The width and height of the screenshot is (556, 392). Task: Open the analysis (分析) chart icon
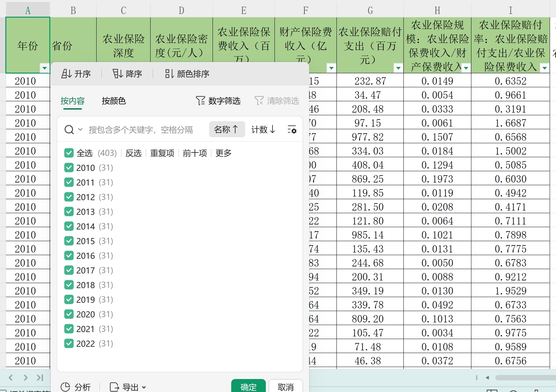point(65,387)
